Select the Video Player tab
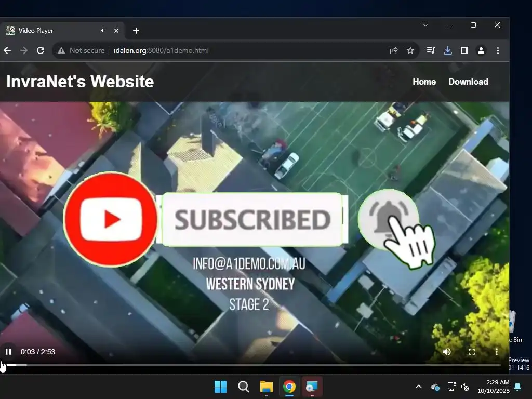This screenshot has width=532, height=399. 62,31
